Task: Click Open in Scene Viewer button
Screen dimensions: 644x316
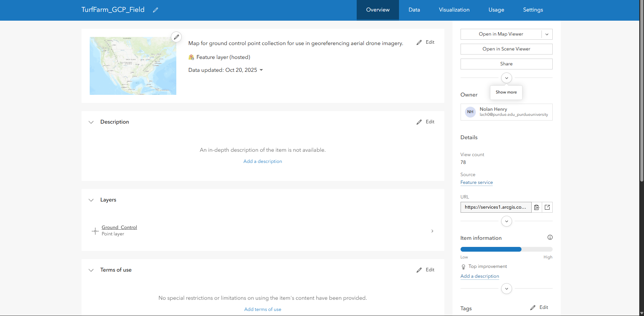Action: coord(507,49)
